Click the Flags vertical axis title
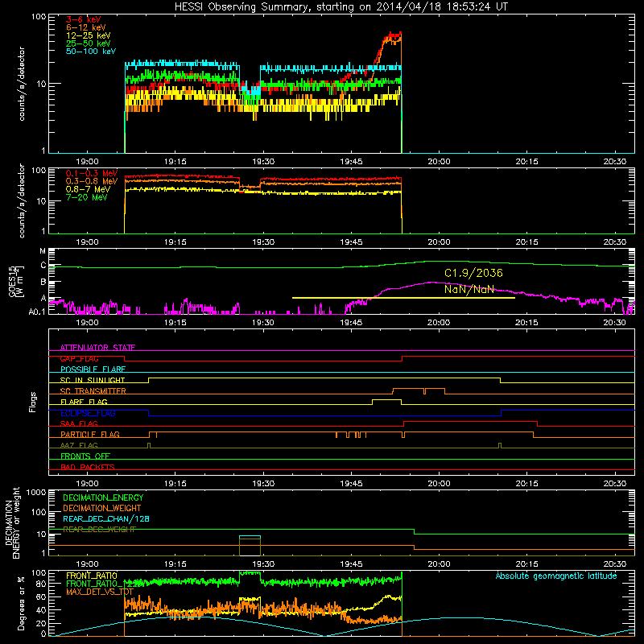Viewport: 644px width, 644px height. [x=33, y=402]
